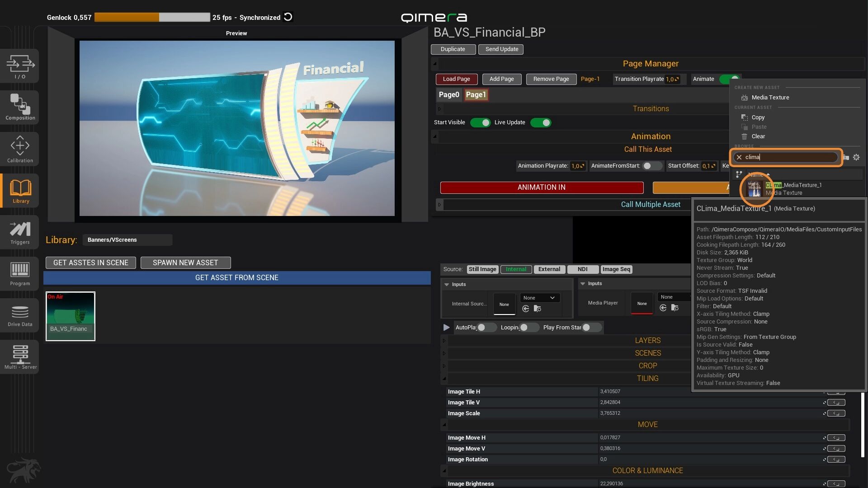Click the SPAWN NEW ASSET button

click(x=185, y=263)
